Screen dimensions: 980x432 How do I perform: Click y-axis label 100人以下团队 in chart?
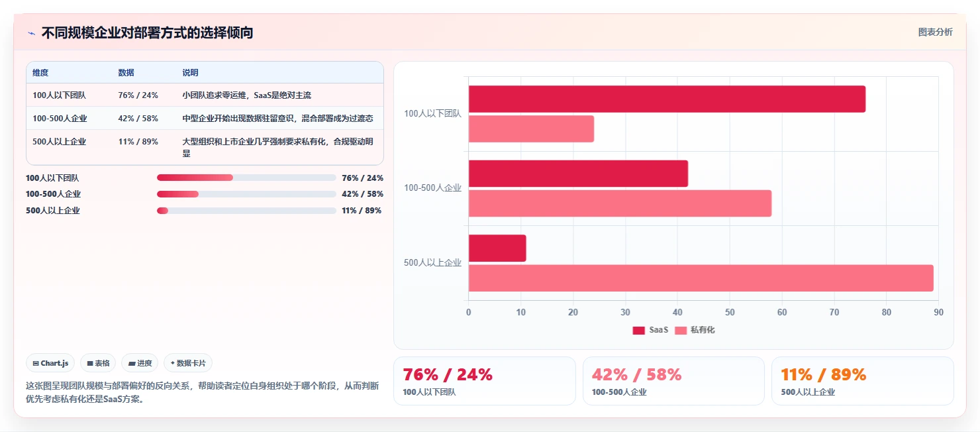click(x=432, y=113)
